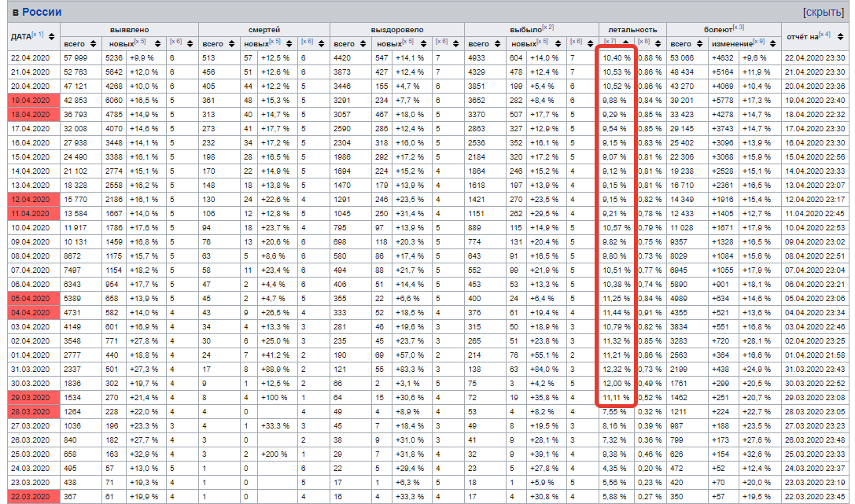Select date cell 22.04.2020
The image size is (855, 504).
pos(34,57)
